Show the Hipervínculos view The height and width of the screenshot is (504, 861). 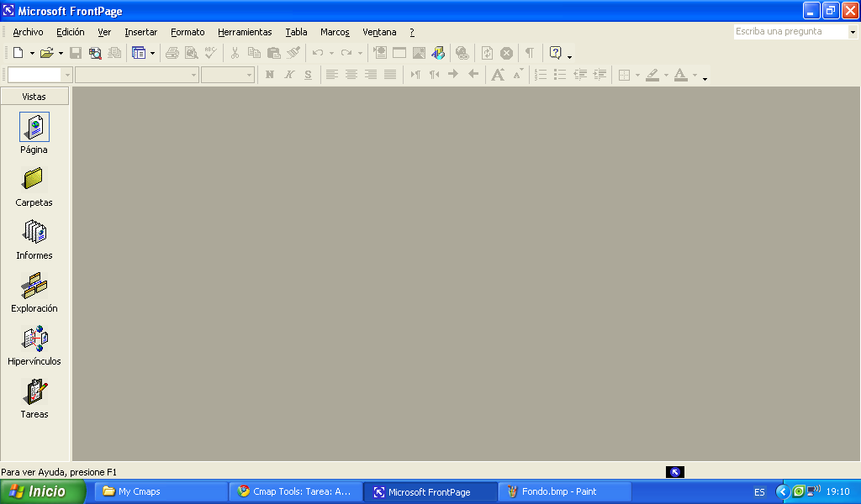(34, 345)
